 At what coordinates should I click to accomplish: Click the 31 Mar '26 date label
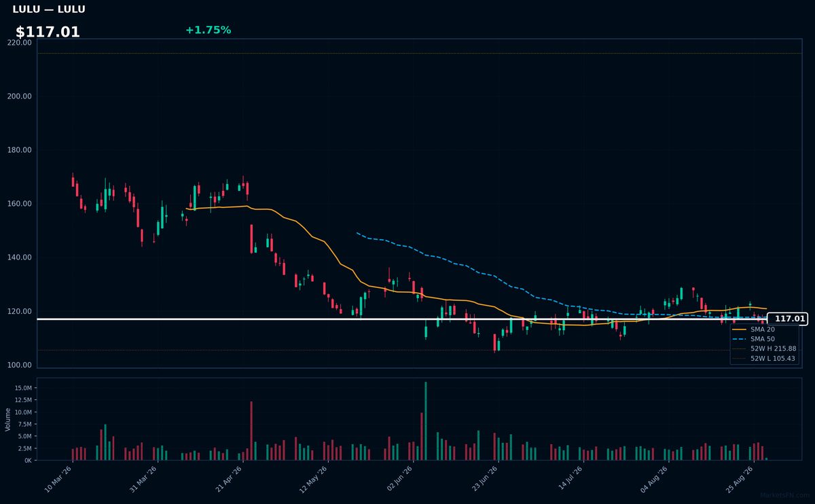[x=143, y=478]
